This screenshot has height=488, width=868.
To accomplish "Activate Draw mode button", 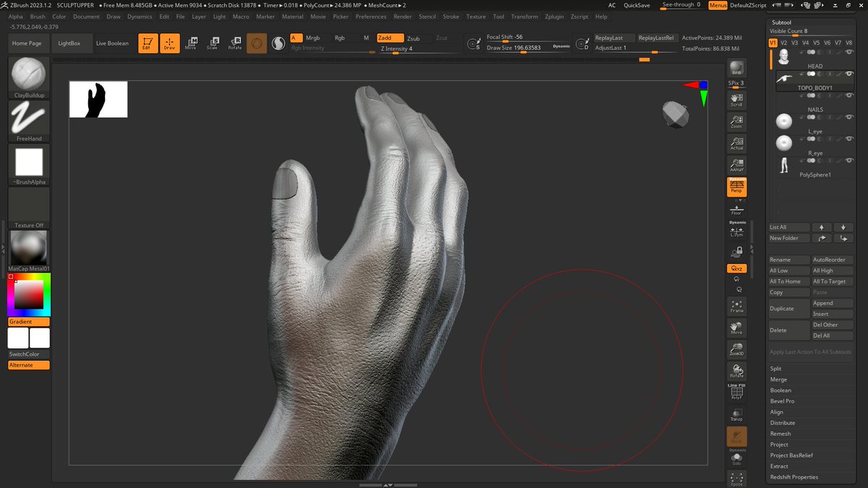I will 169,43.
